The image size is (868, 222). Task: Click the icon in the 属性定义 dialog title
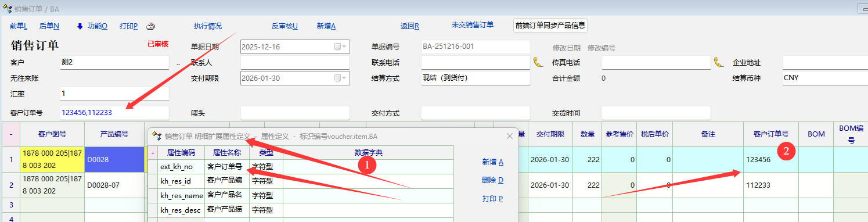(156, 136)
